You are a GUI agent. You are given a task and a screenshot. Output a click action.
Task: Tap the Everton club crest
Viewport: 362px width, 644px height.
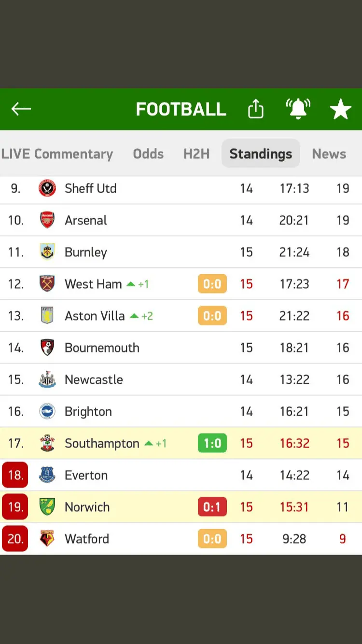[x=47, y=475]
